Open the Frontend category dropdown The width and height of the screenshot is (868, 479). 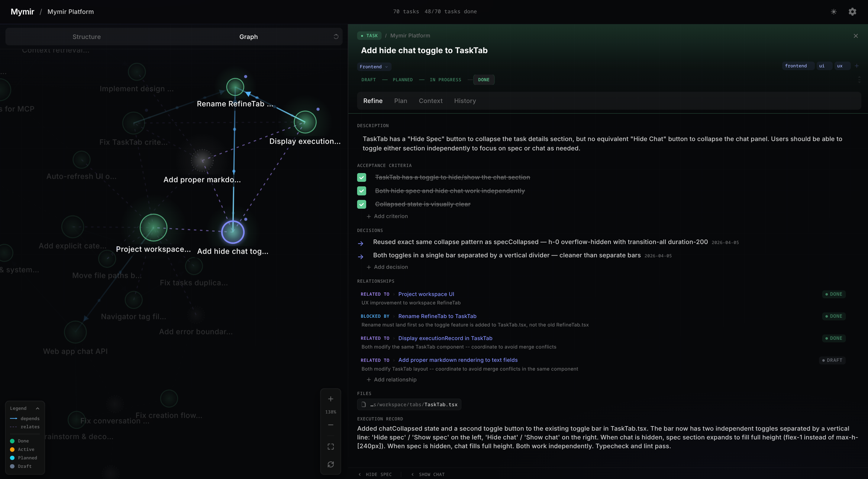tap(373, 66)
